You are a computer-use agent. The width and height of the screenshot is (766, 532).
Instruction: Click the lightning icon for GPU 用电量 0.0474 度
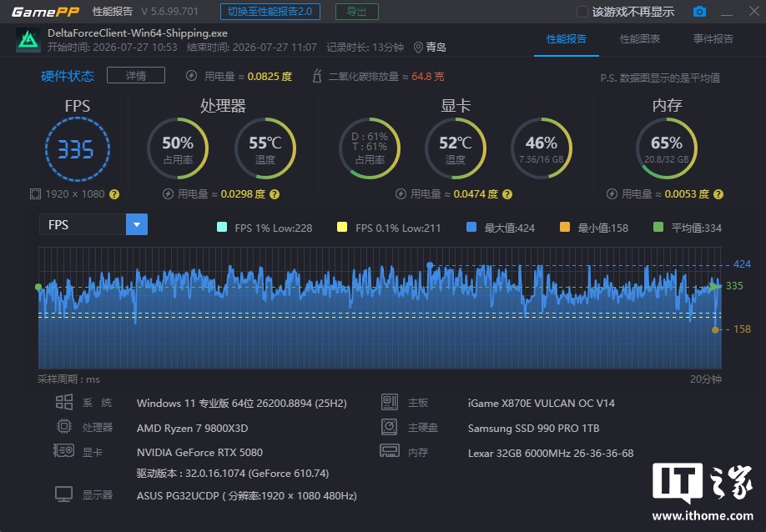tap(401, 194)
